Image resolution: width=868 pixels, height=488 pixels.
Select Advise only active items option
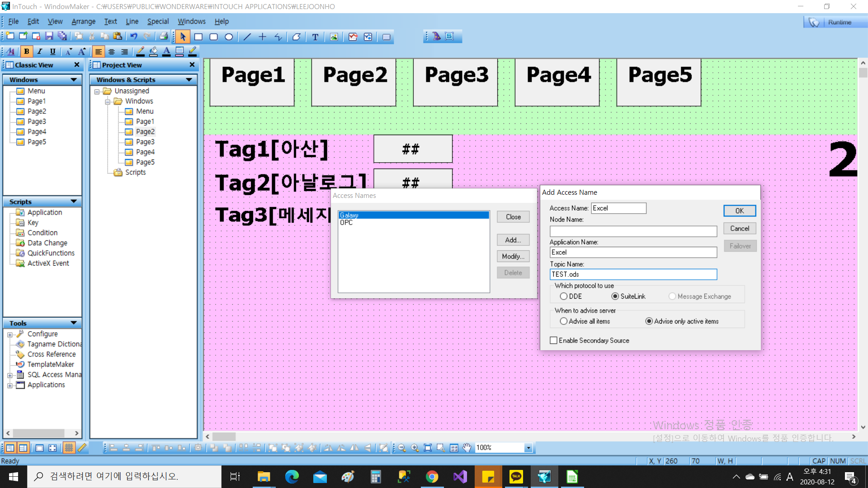649,321
